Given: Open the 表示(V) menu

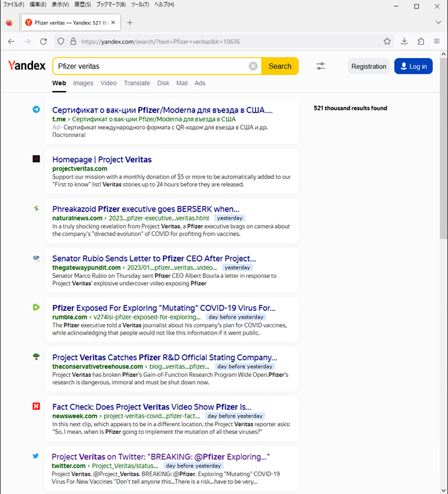Looking at the screenshot, I should (x=60, y=5).
